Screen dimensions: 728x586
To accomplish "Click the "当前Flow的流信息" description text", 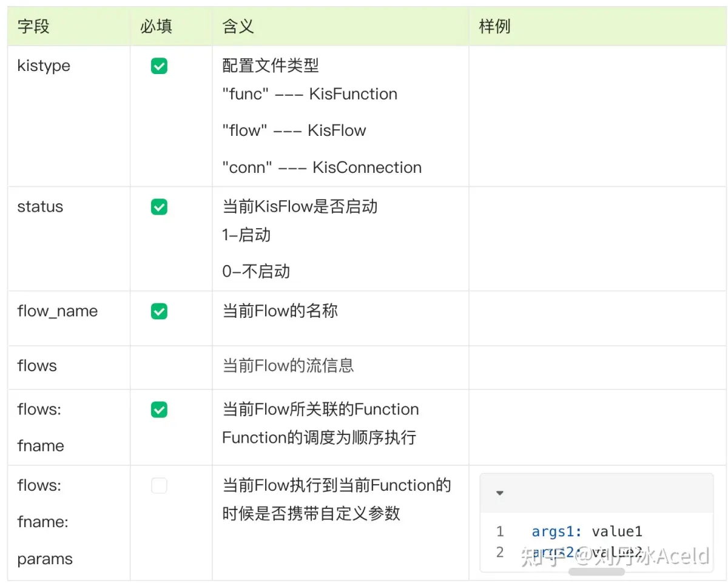I will [x=288, y=366].
